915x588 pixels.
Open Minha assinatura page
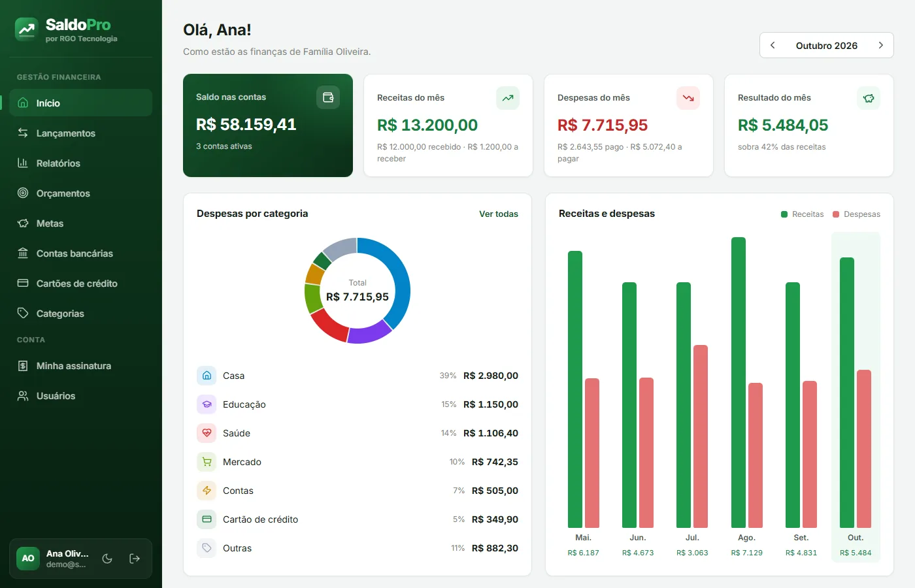click(x=80, y=365)
